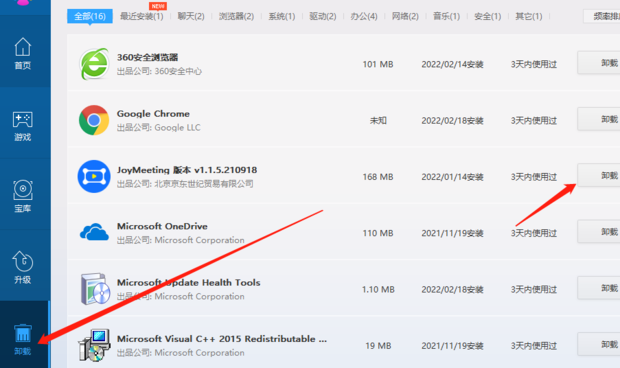
Task: Click the JoyMeeting app icon
Action: click(x=94, y=176)
